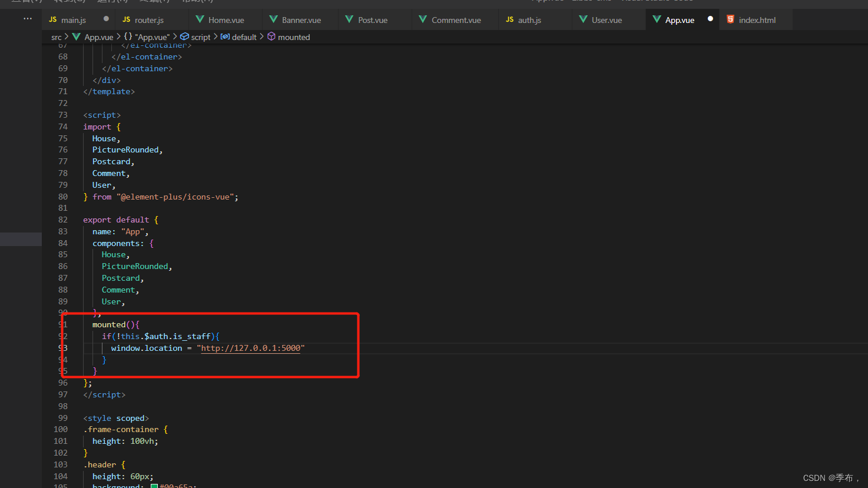Click the '<script>' opening tag on line 73
Image resolution: width=868 pixels, height=488 pixels.
pyautogui.click(x=102, y=115)
